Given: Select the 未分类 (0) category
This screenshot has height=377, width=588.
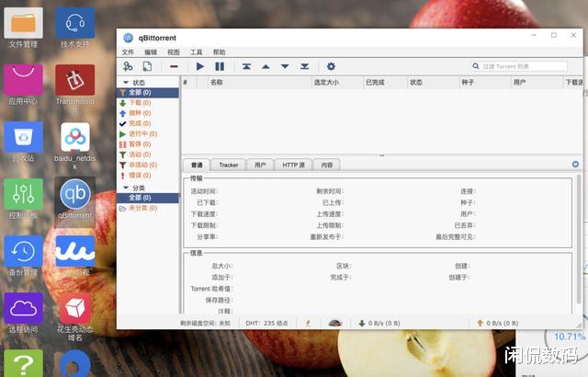Looking at the screenshot, I should pos(148,208).
